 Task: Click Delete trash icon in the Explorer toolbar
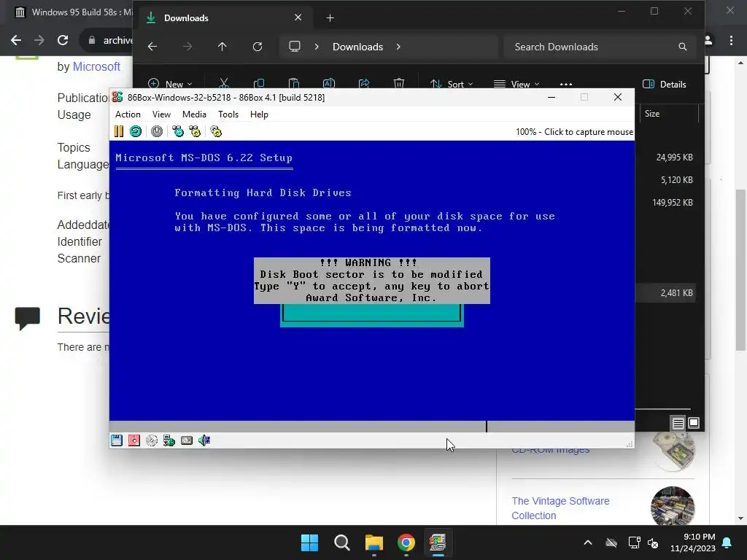[x=399, y=84]
